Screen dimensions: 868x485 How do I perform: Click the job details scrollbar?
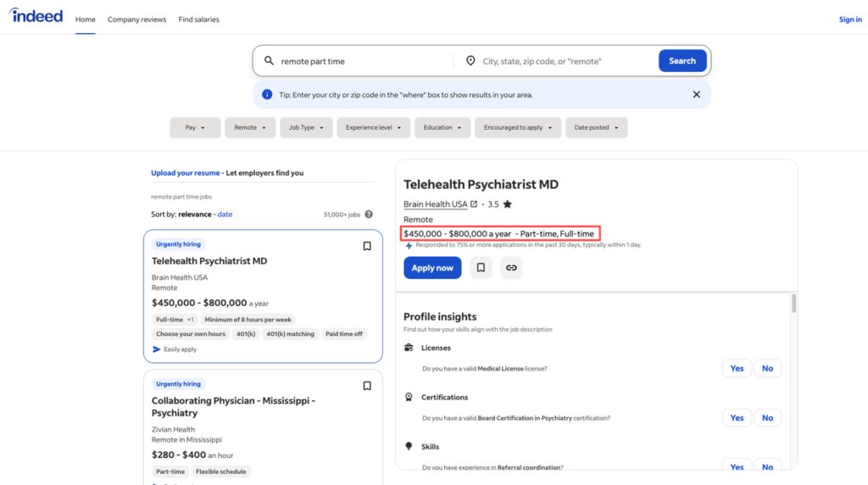coord(793,304)
